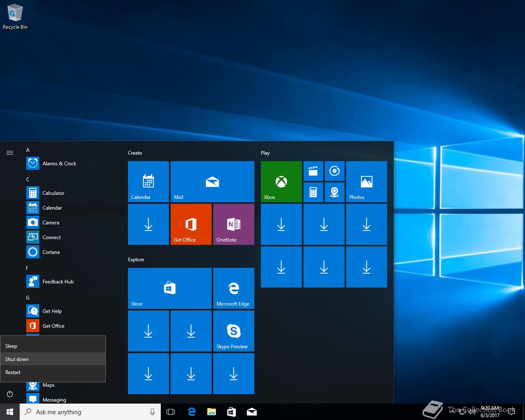Screen dimensions: 525x420
Task: Expand the Start menu hamburger navigation
Action: tap(10, 153)
